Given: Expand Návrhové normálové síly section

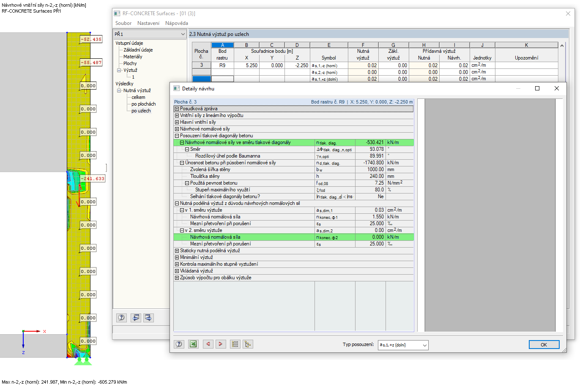Looking at the screenshot, I should [x=177, y=129].
